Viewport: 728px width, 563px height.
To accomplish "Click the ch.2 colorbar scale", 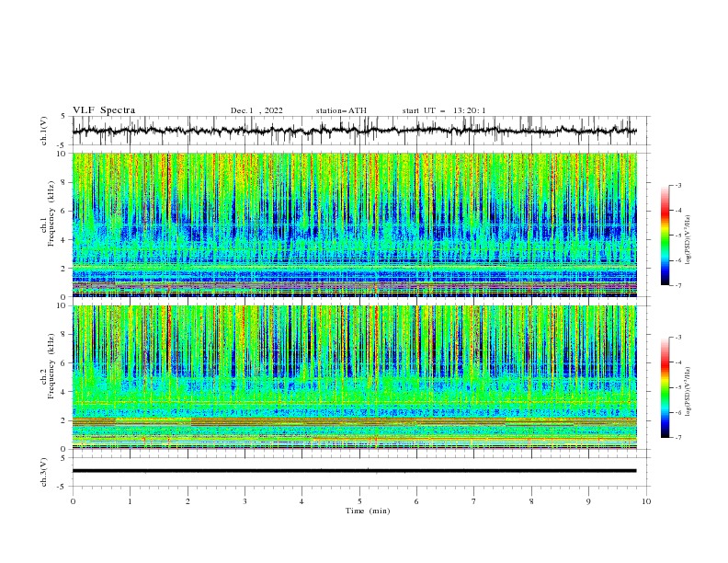I will [x=665, y=387].
